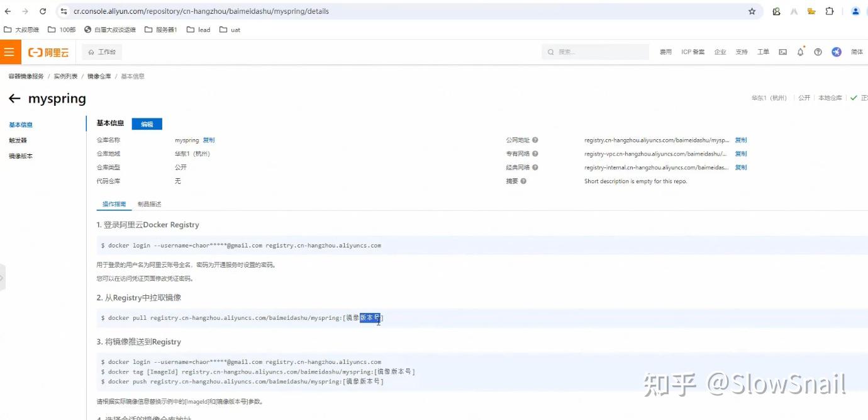Open 工单 in the top navigation
The width and height of the screenshot is (868, 420).
pos(762,52)
